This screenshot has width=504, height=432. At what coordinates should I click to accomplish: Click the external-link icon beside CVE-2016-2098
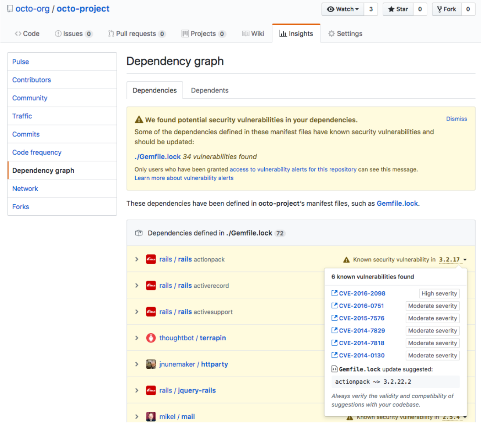[x=335, y=293]
